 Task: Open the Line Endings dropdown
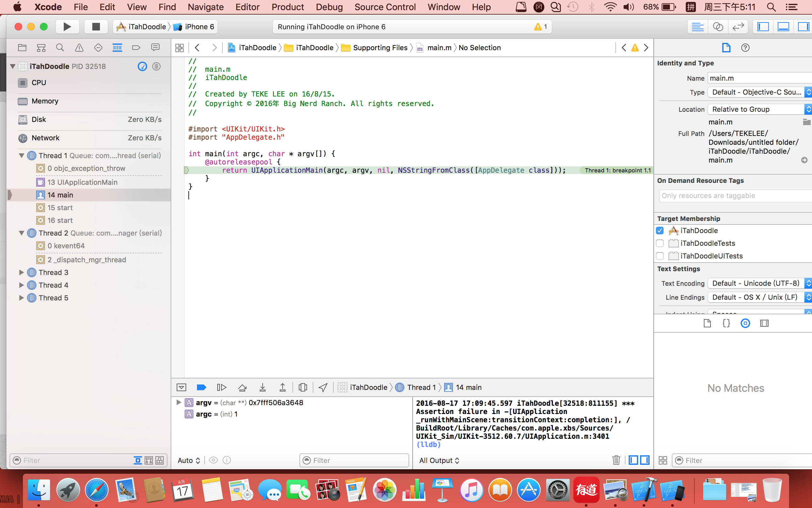pos(760,297)
